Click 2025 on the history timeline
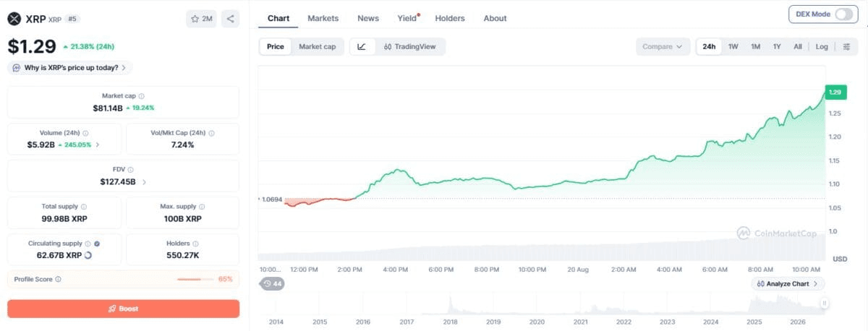 [756, 322]
